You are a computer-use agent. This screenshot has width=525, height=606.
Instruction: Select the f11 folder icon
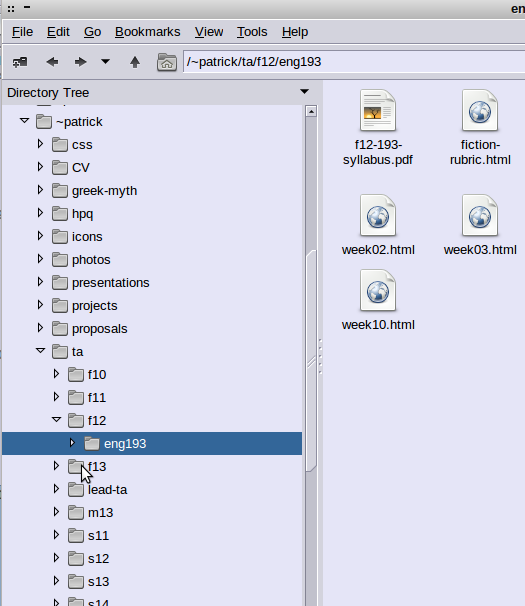pyautogui.click(x=76, y=397)
